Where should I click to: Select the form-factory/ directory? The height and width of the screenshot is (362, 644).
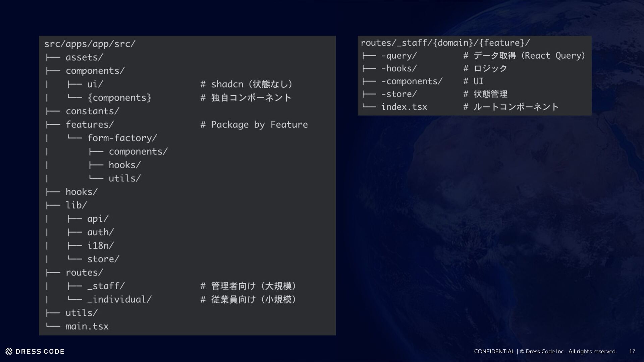point(122,138)
